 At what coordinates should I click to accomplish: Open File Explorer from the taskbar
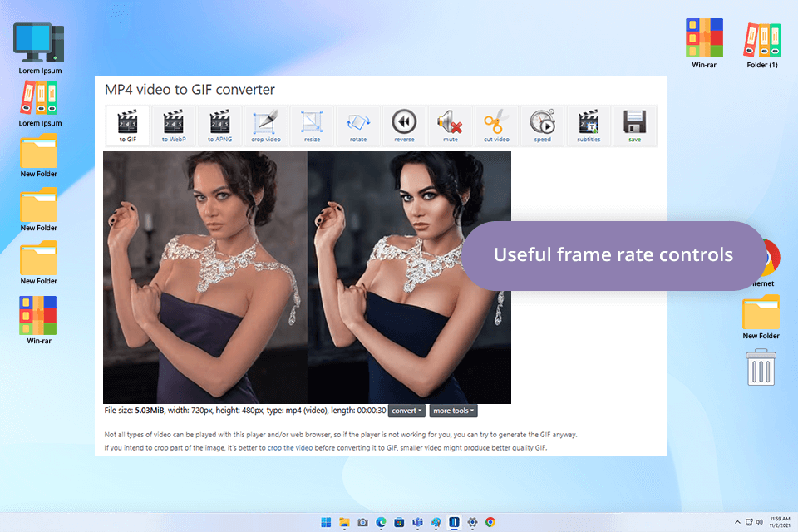coord(344,522)
